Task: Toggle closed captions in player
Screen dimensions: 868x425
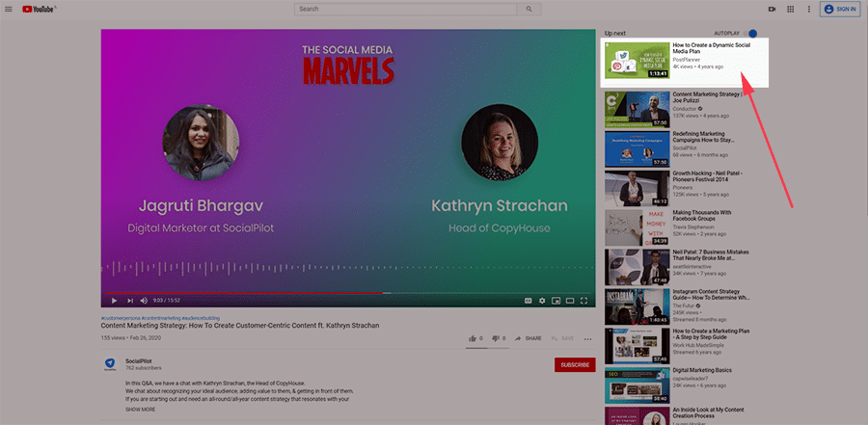Action: [528, 301]
